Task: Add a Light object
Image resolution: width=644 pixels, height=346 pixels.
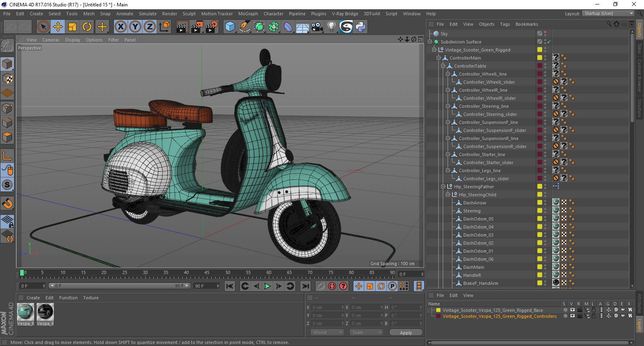Action: click(x=332, y=27)
